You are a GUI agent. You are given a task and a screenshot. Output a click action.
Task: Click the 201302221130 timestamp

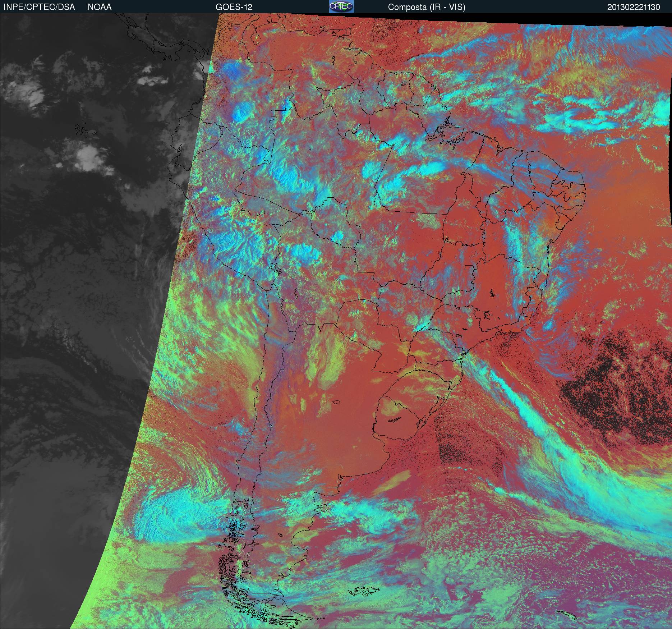[x=634, y=7]
